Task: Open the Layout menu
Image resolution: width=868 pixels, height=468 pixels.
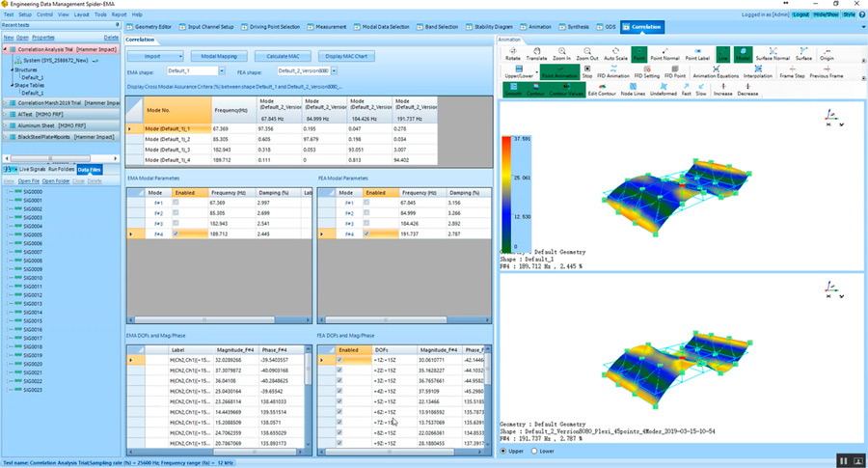Action: point(82,15)
